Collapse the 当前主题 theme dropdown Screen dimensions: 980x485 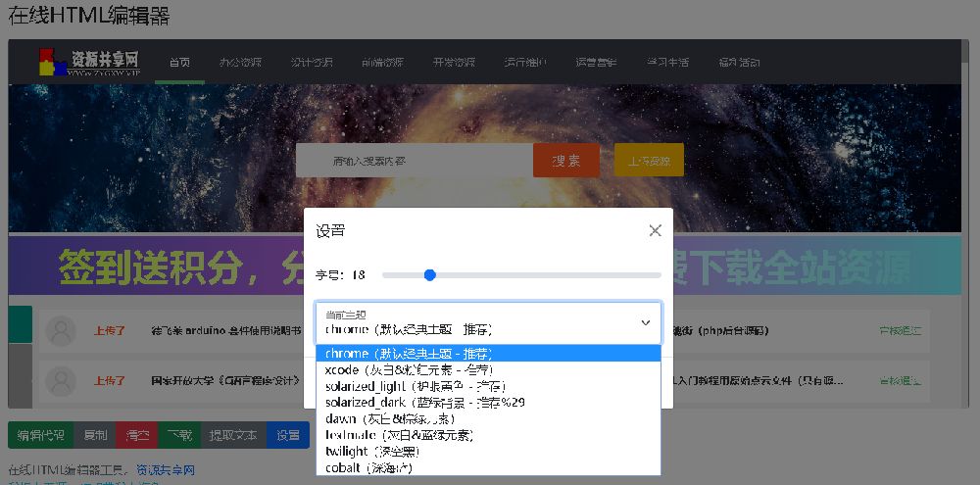click(645, 322)
